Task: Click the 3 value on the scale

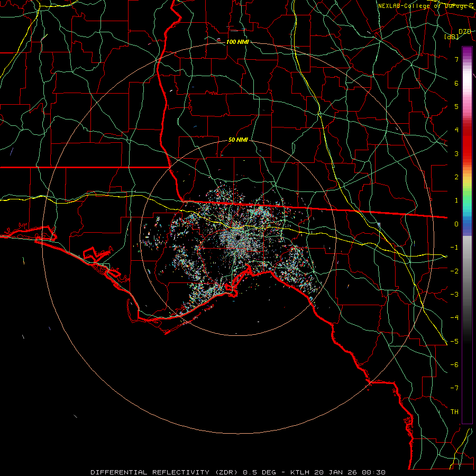Action: (x=456, y=153)
